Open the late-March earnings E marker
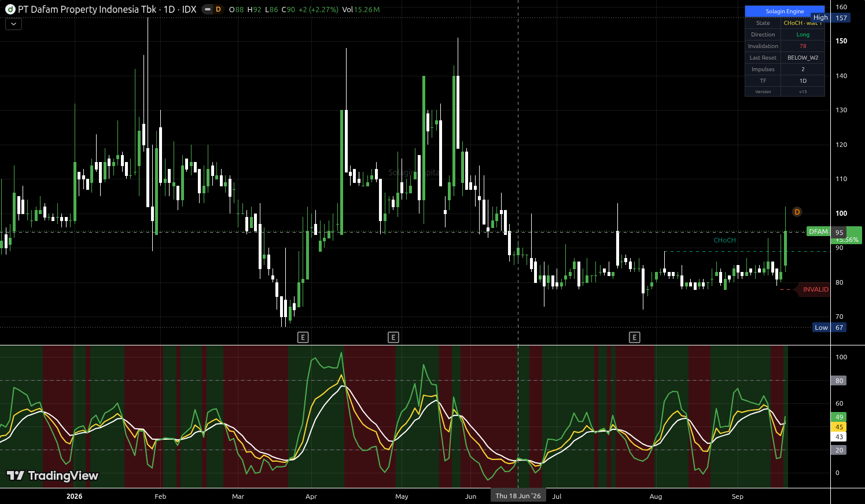The image size is (865, 504). point(303,337)
